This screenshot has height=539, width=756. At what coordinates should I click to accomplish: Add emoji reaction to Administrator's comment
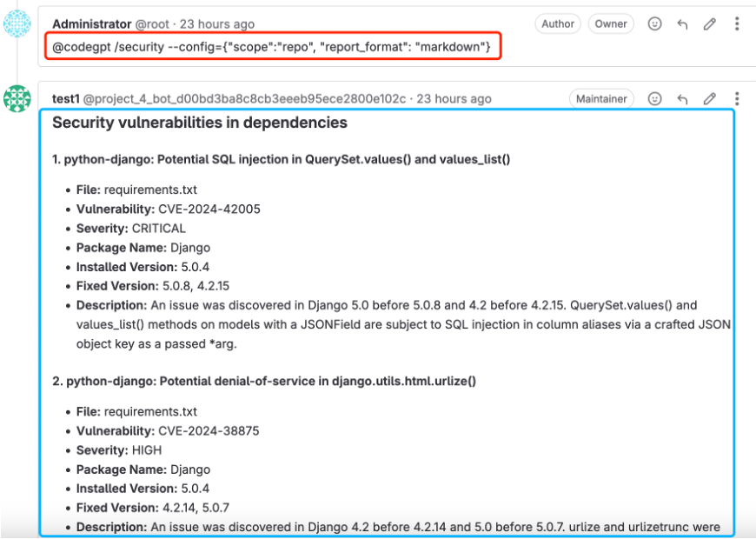click(x=655, y=24)
